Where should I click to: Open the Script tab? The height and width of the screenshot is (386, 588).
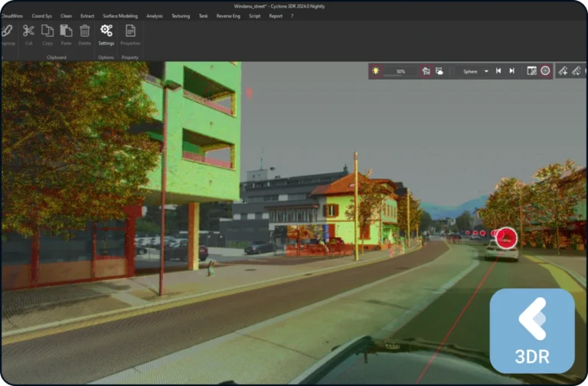coord(254,16)
